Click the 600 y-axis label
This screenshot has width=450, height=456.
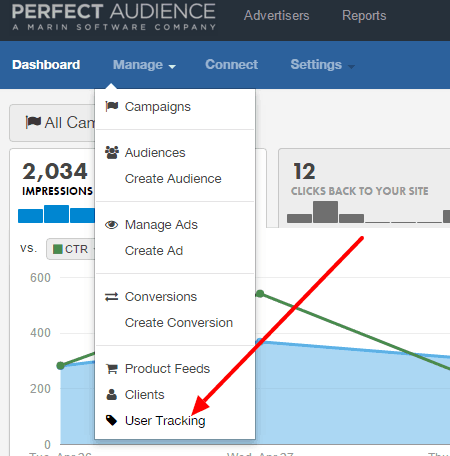(40, 278)
